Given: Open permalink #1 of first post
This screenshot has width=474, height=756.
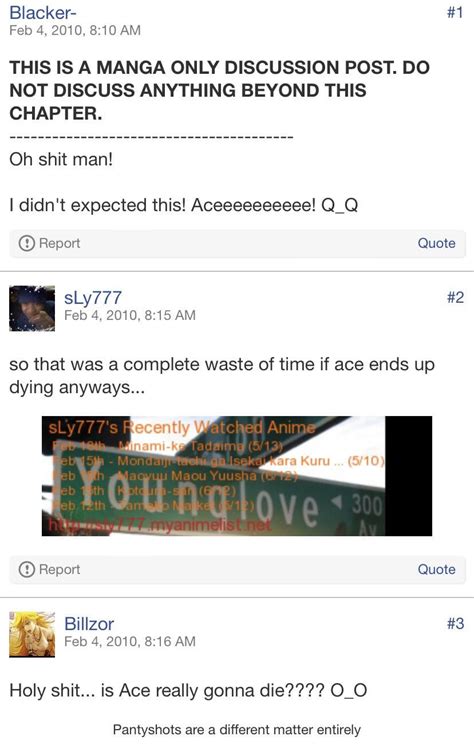Looking at the screenshot, I should coord(455,12).
